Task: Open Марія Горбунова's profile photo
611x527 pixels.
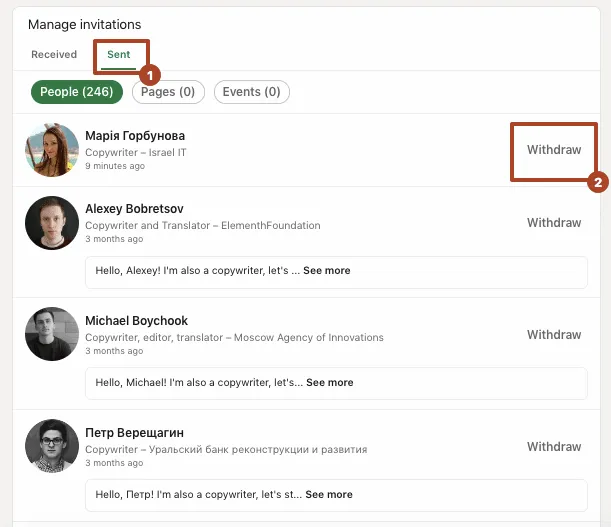Action: coord(52,150)
